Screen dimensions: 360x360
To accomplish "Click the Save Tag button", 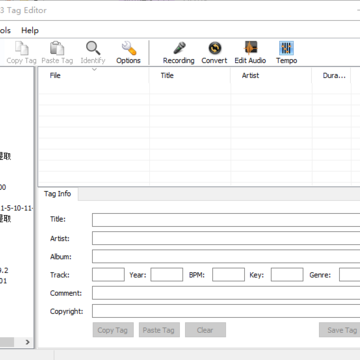I will (x=339, y=330).
